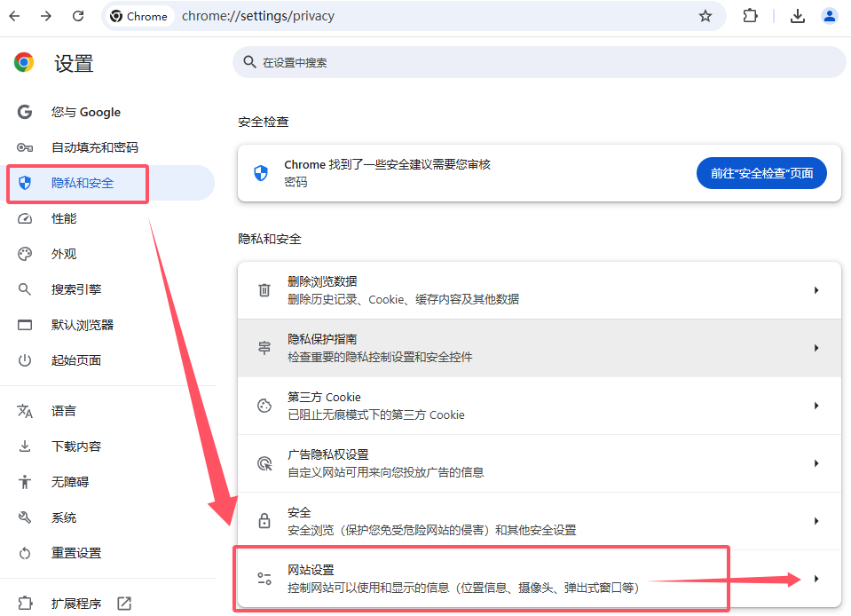Screen dimensions: 851x616
Task: Open the profile avatar icon
Action: pyautogui.click(x=830, y=16)
